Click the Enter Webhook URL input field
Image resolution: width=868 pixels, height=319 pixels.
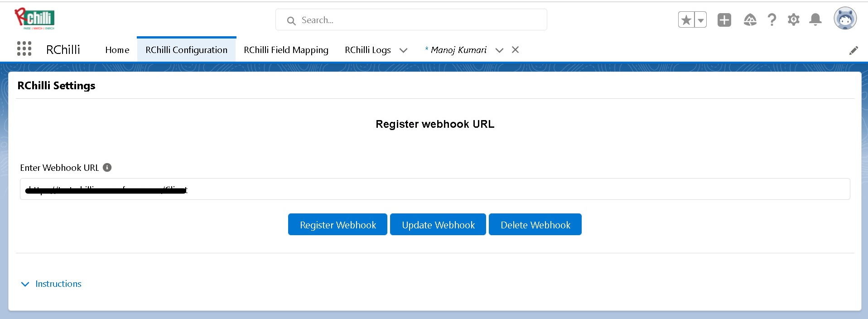434,189
